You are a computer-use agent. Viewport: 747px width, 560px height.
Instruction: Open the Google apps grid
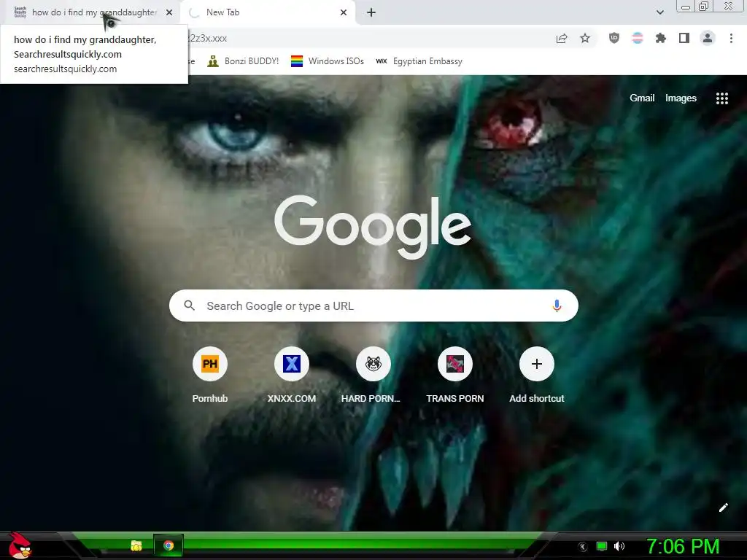(x=721, y=98)
